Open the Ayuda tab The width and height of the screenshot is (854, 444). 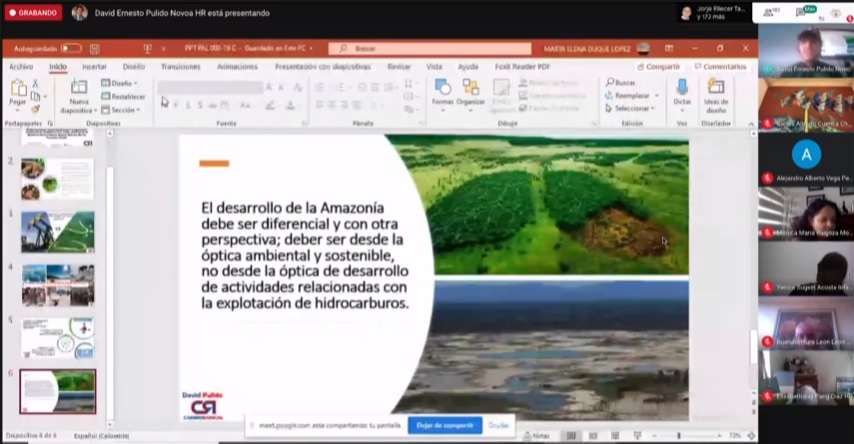click(x=468, y=66)
